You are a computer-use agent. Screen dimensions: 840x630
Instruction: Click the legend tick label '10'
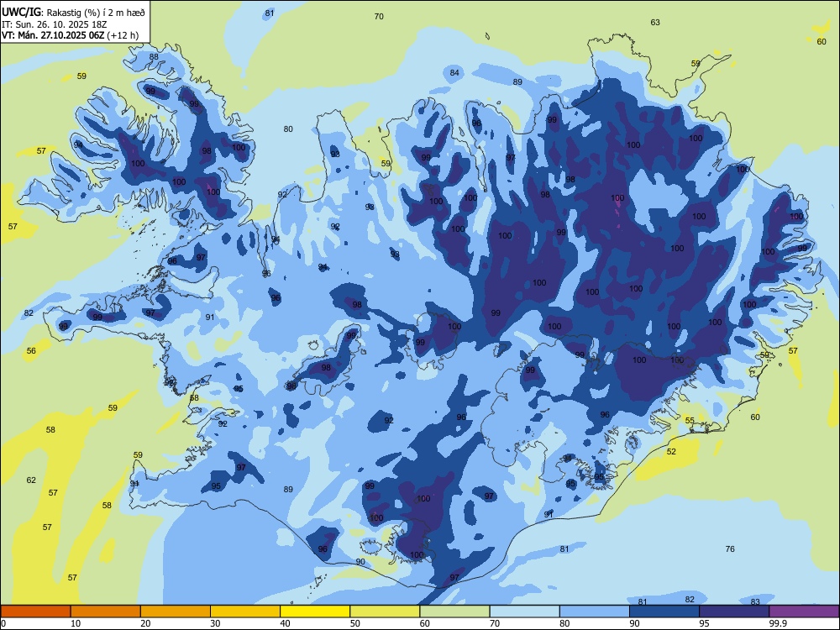click(76, 623)
